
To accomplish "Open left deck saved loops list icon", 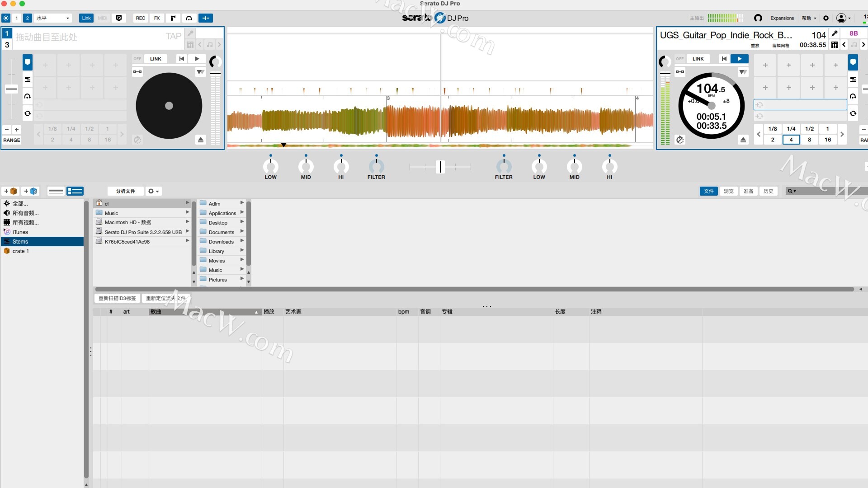I will [x=28, y=79].
